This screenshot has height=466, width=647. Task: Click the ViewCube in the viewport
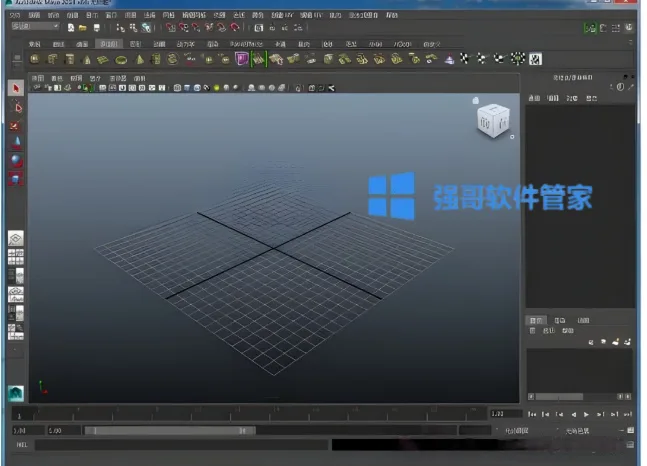click(494, 120)
